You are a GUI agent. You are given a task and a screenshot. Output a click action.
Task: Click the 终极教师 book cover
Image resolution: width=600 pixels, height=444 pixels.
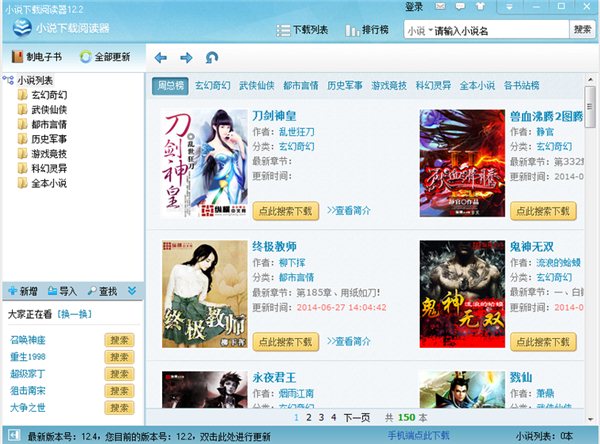(205, 294)
